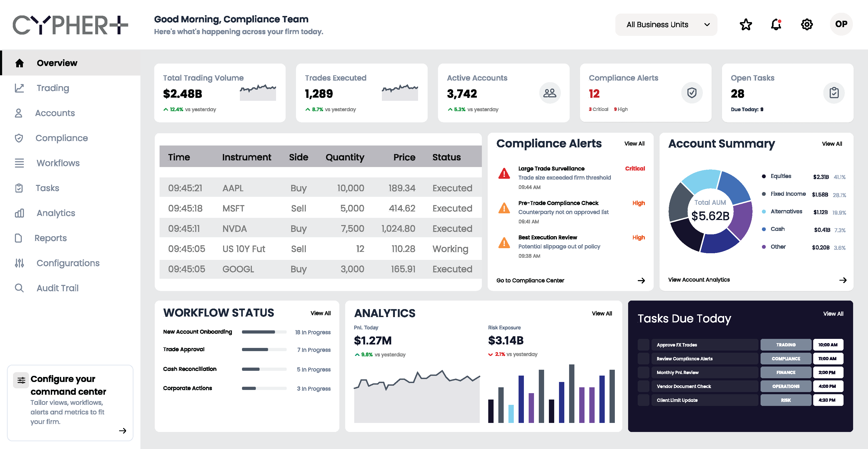Viewport: 868px width, 449px height.
Task: Click the command center sliders icon
Action: coord(21,380)
